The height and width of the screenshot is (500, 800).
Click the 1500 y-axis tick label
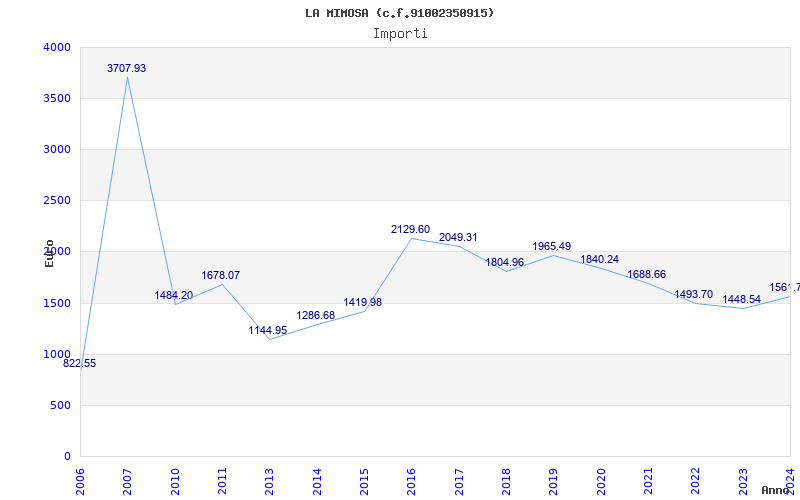pyautogui.click(x=57, y=304)
